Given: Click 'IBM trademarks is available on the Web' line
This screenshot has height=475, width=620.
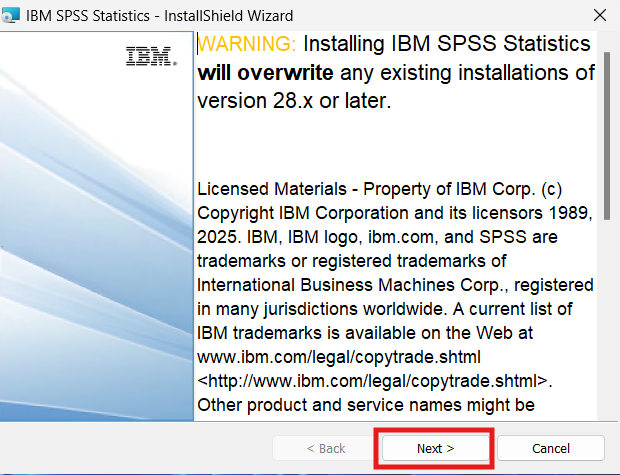Looking at the screenshot, I should click(365, 333).
